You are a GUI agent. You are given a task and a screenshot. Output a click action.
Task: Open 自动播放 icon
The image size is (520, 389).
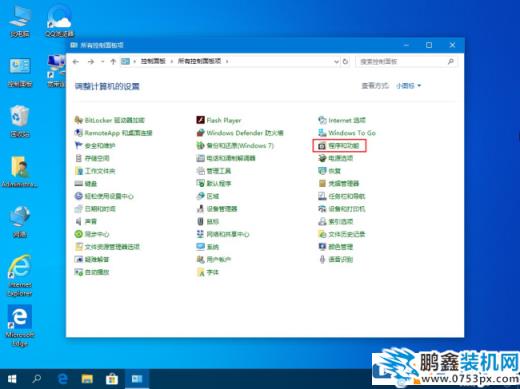[x=79, y=272]
